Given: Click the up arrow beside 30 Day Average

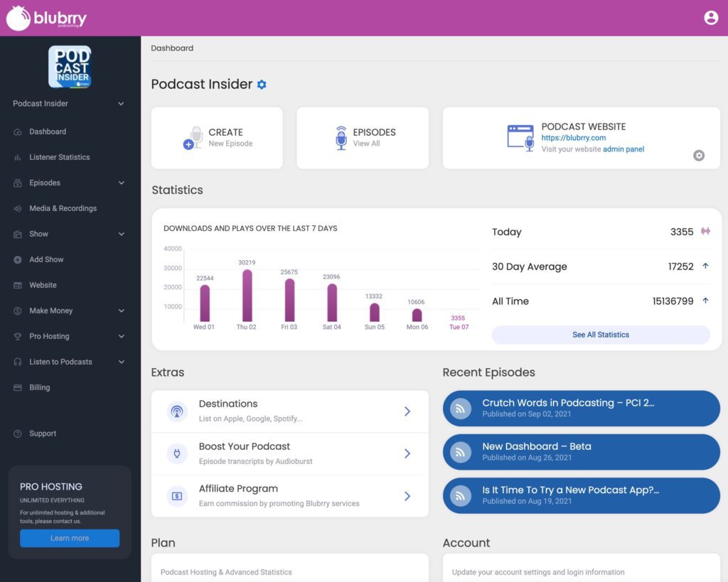Looking at the screenshot, I should coord(705,266).
